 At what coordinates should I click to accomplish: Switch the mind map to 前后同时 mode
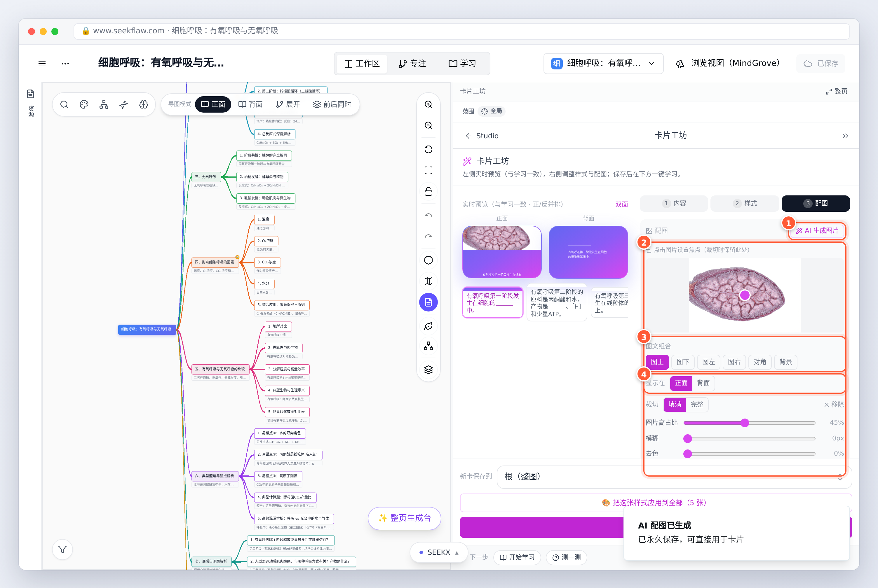(x=332, y=104)
